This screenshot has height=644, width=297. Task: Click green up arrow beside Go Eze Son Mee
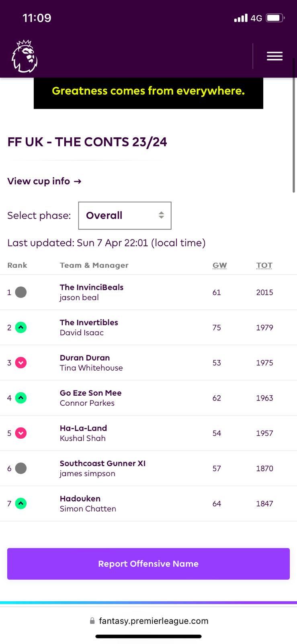click(21, 398)
